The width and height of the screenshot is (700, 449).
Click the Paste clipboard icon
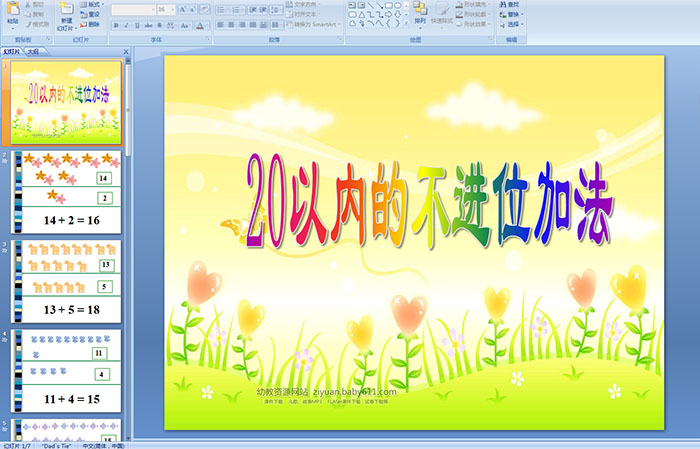pos(13,8)
